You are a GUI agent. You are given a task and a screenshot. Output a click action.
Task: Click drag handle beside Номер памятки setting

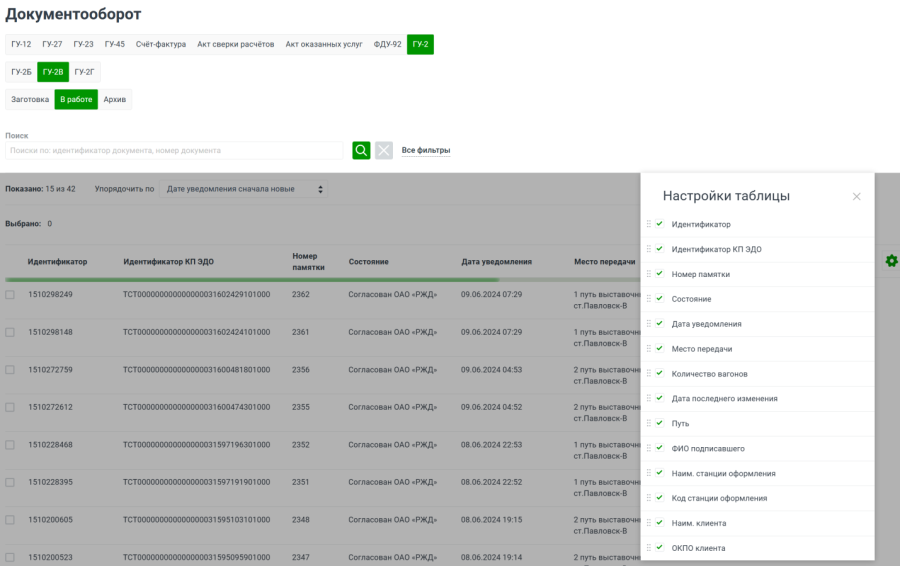point(648,274)
